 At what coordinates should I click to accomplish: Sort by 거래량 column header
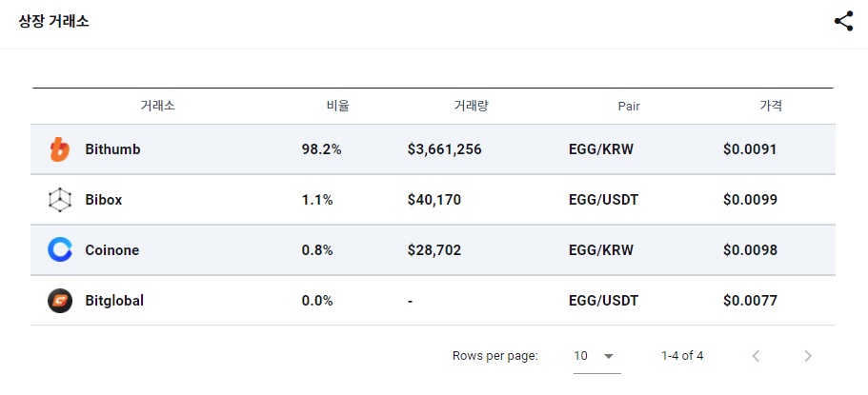(471, 106)
